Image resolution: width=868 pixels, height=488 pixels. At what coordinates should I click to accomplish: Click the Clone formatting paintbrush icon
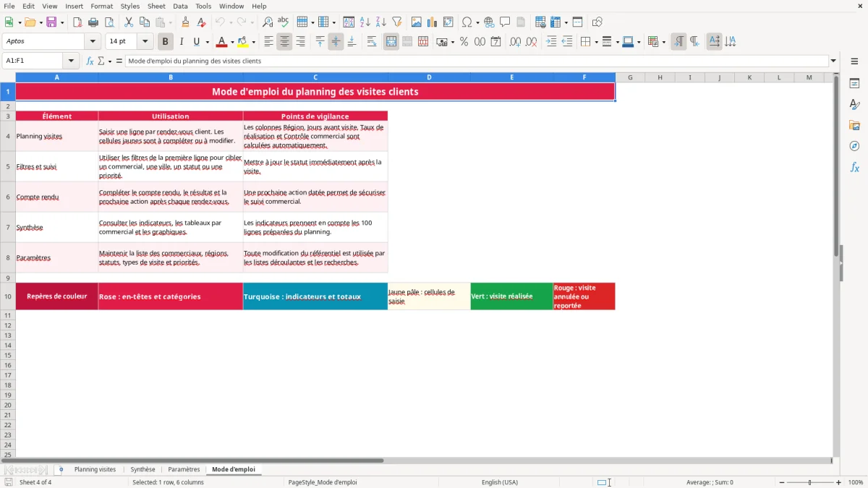(x=185, y=22)
